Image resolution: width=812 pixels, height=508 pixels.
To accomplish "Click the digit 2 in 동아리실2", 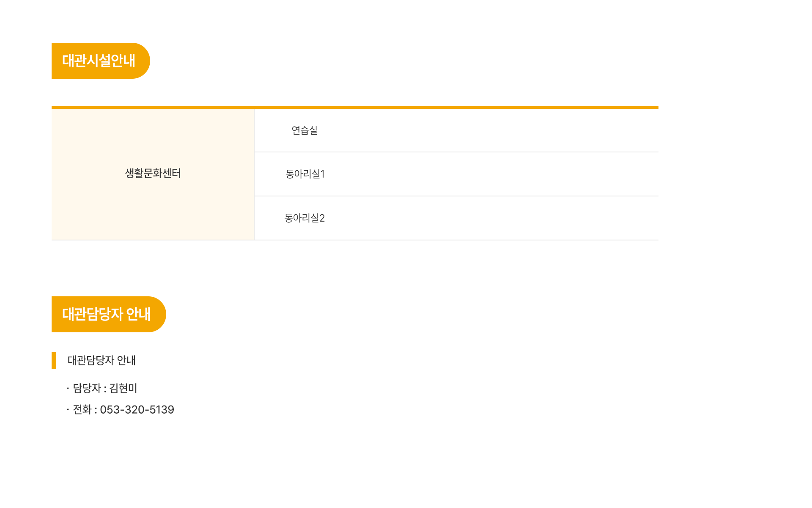I will pyautogui.click(x=322, y=218).
